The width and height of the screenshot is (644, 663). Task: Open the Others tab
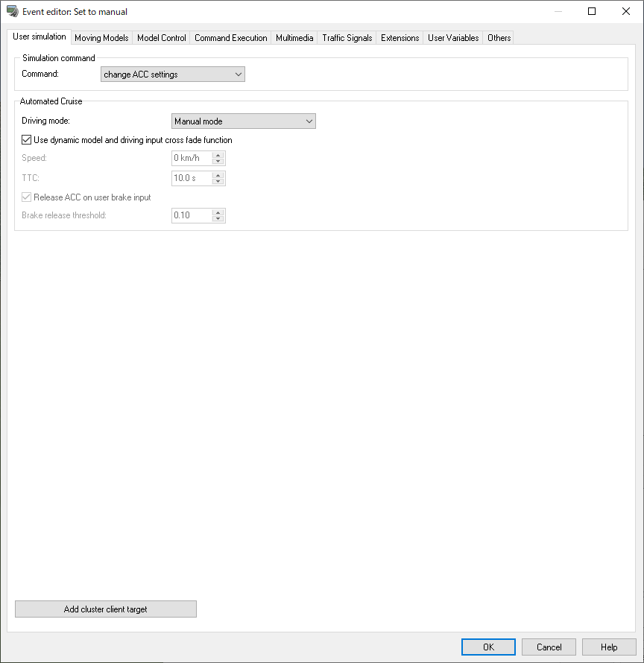coord(499,38)
